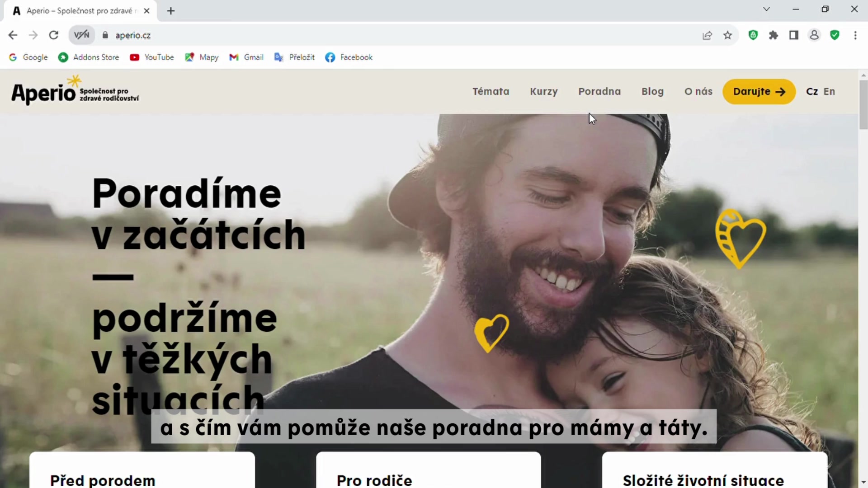Toggle the browser side panel

[794, 35]
